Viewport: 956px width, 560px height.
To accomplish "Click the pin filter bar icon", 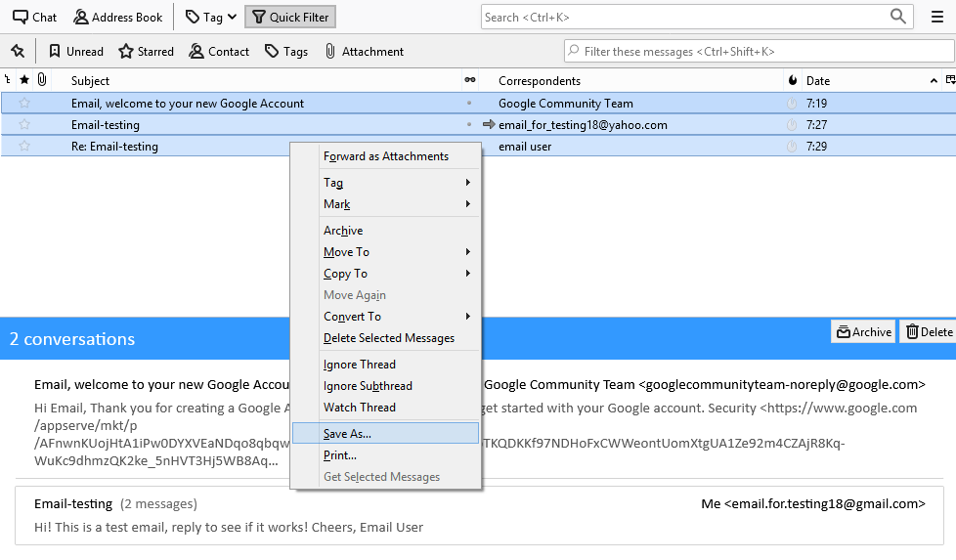I will (17, 51).
